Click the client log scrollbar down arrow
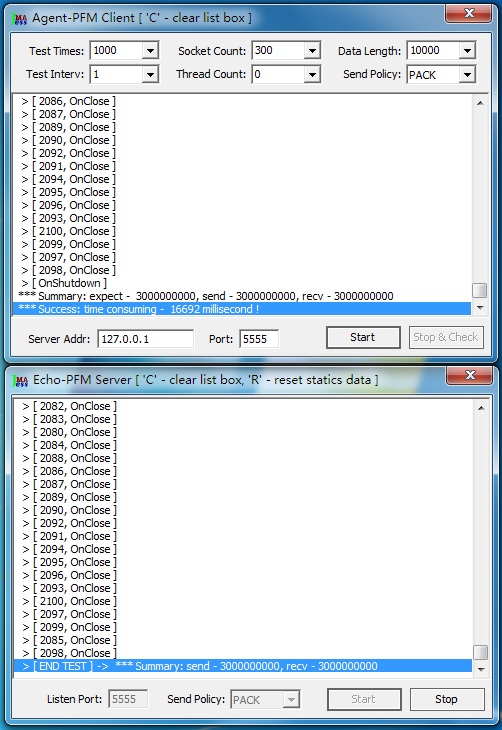This screenshot has width=502, height=730. [480, 308]
